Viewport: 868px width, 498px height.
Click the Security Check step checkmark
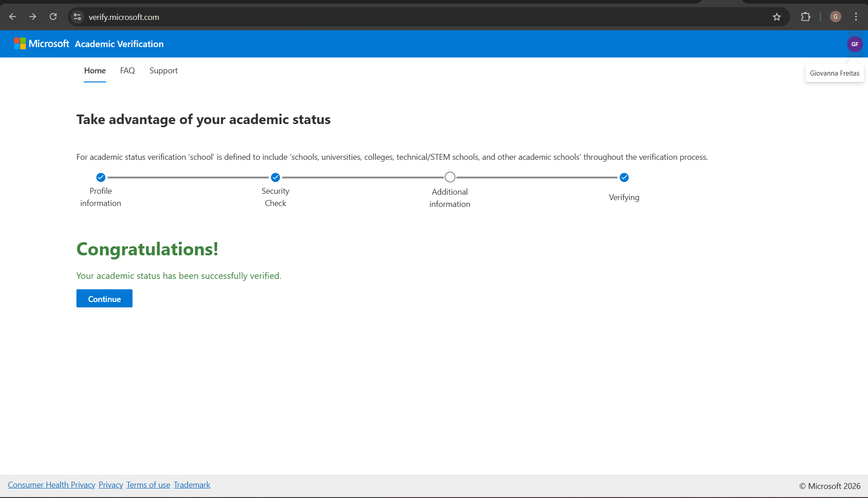point(275,177)
